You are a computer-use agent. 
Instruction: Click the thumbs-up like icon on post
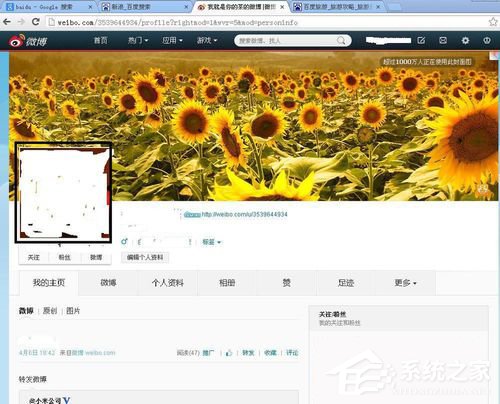[x=229, y=353]
